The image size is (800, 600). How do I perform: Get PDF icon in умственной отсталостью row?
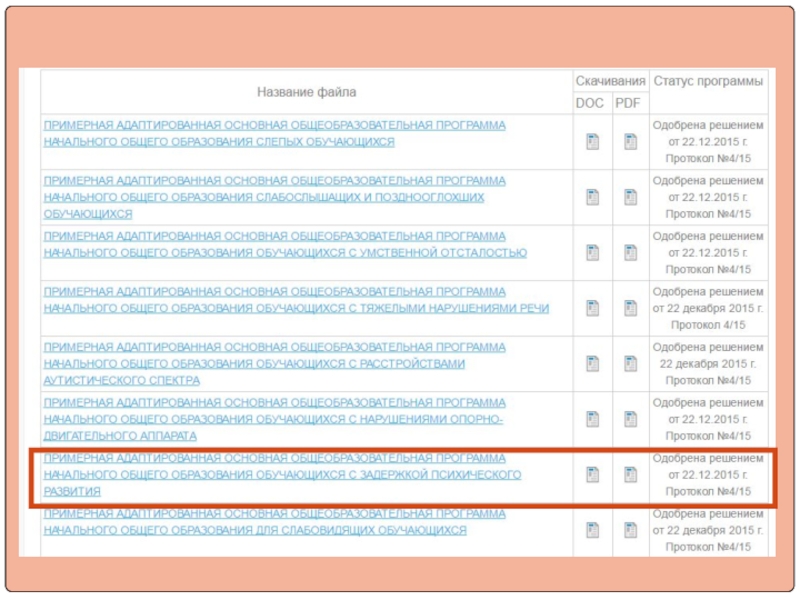pyautogui.click(x=630, y=253)
